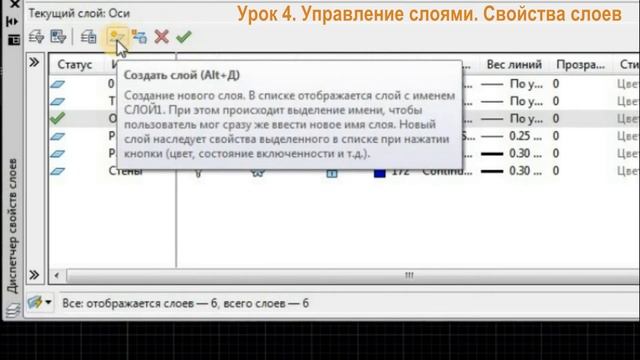Click transparency value 0 in Стены row

point(556,171)
